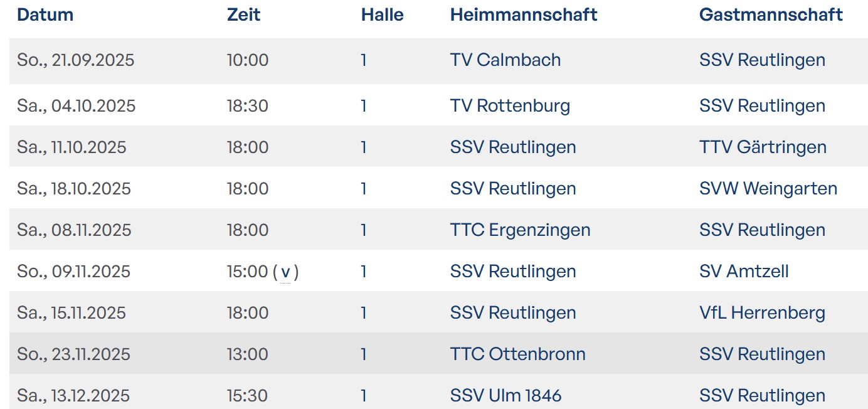
Task: Open SSV Reutlingen link in TV Calmbach row
Action: tap(762, 60)
